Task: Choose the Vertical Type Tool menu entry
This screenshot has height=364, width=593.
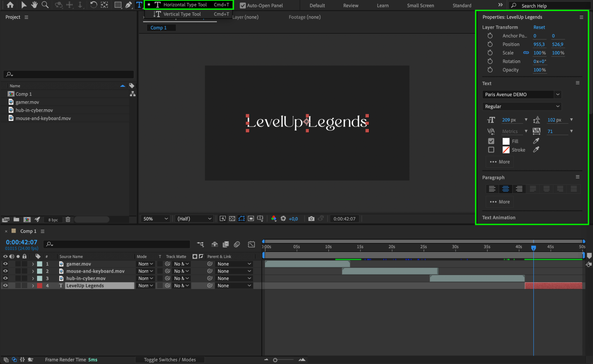Action: pyautogui.click(x=182, y=14)
